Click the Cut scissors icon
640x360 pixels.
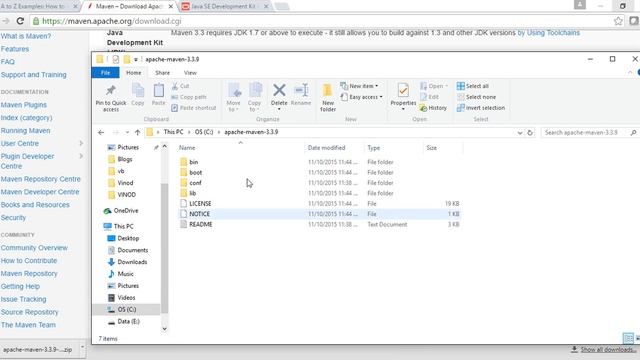[x=175, y=86]
